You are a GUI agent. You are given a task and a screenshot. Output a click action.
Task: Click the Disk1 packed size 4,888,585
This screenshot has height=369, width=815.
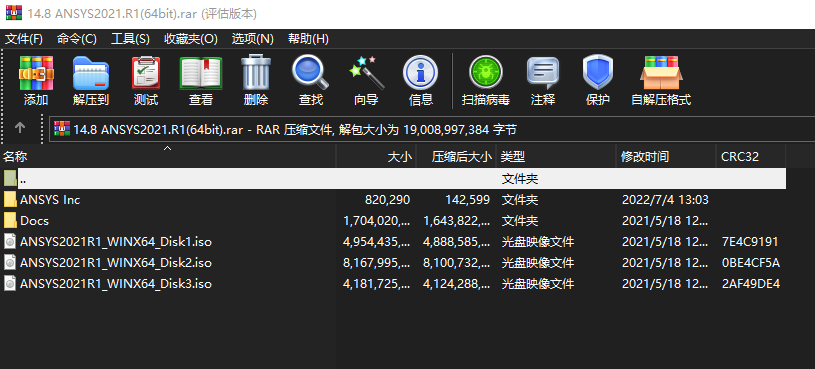click(x=456, y=242)
